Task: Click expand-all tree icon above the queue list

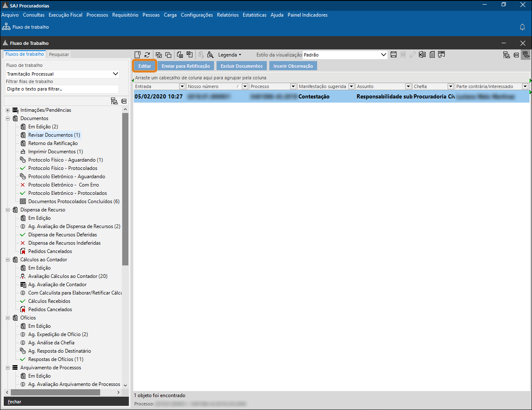Action: click(x=114, y=101)
